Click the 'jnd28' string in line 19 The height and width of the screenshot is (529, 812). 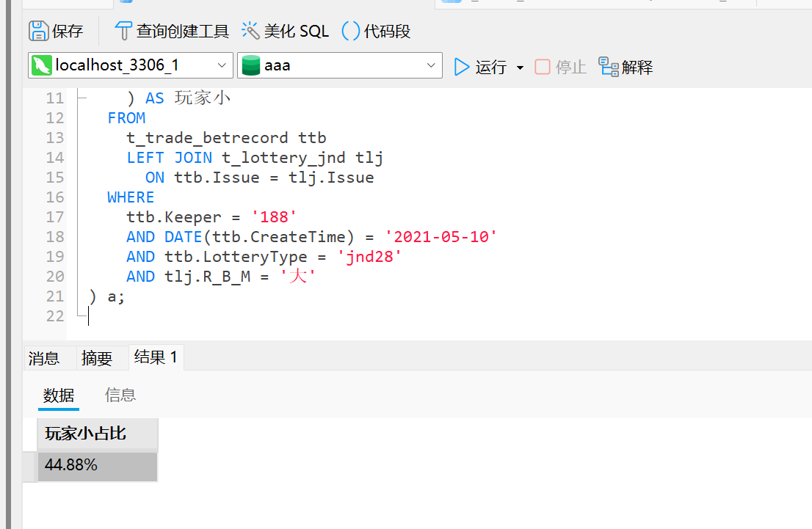(369, 257)
